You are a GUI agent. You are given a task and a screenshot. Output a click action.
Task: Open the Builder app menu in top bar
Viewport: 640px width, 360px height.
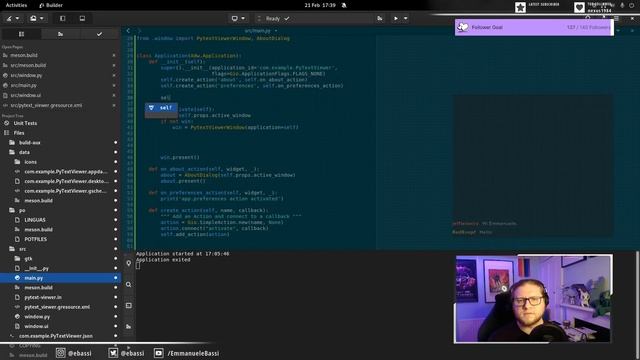point(51,5)
